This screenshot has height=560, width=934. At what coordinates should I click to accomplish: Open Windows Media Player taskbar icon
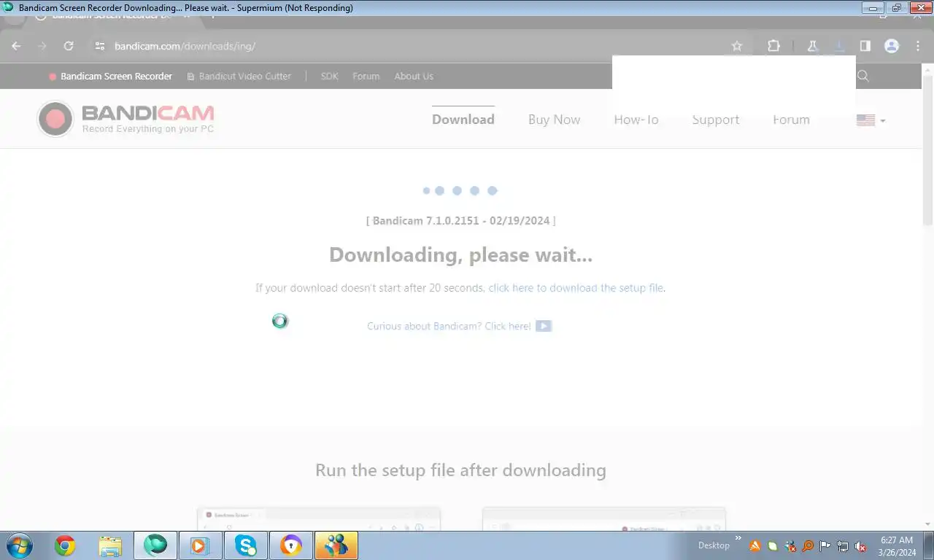201,545
